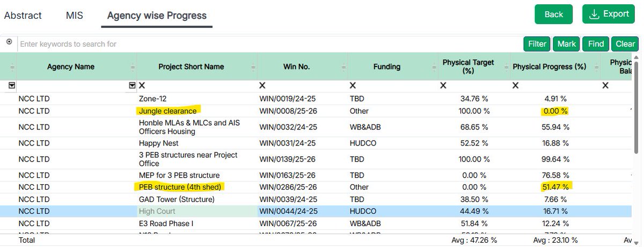This screenshot has height=247, width=644.
Task: Click Win number WIN/0044/24-25
Action: 288,211
